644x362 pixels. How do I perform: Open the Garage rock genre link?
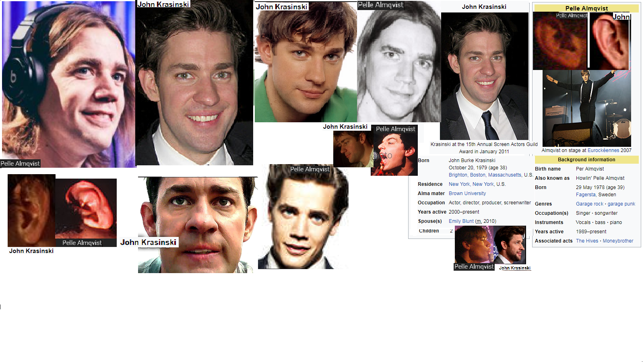(589, 204)
